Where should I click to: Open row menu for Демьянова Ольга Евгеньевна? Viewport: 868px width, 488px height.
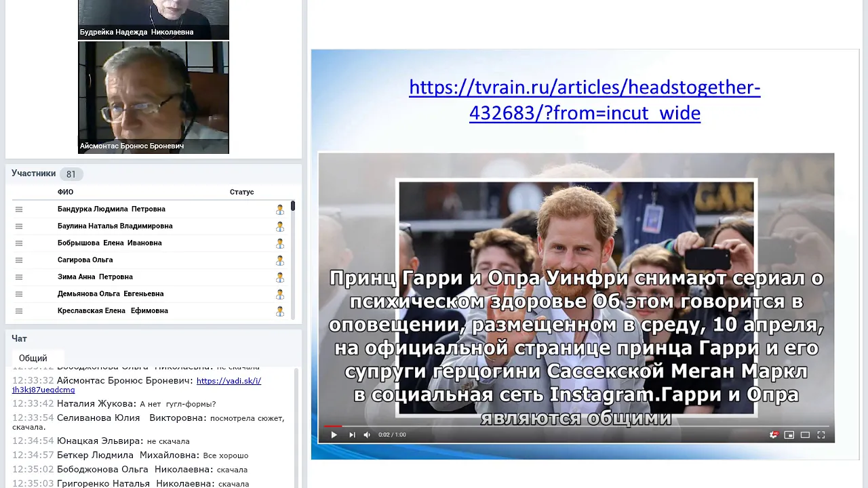pyautogui.click(x=19, y=294)
